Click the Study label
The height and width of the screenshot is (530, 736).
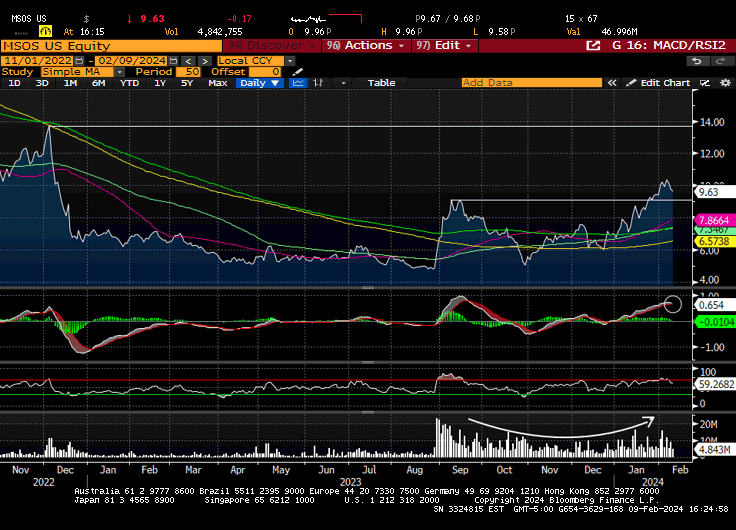(17, 72)
